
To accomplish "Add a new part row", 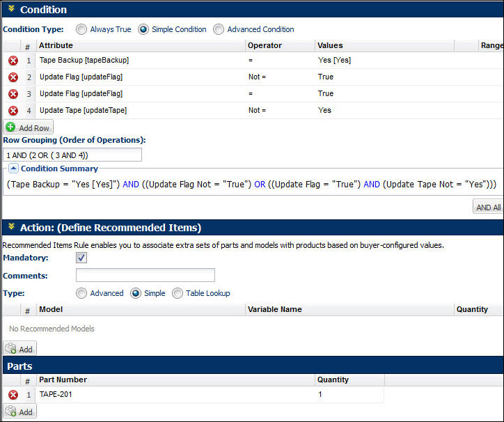I will [x=20, y=412].
